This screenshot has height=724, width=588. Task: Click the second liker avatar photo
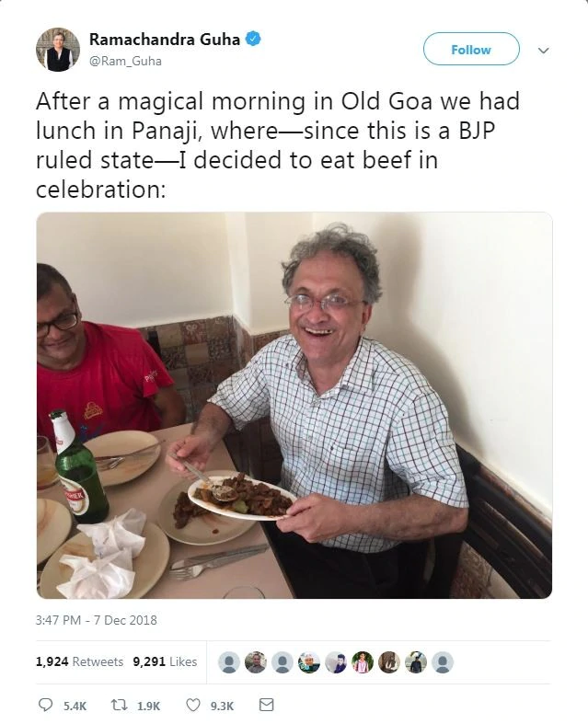click(x=257, y=661)
